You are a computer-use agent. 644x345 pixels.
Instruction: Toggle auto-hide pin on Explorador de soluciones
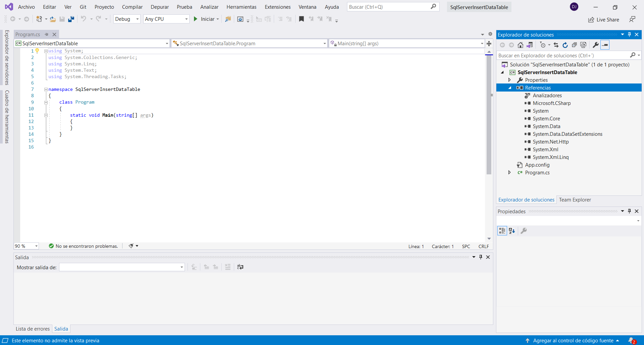629,35
